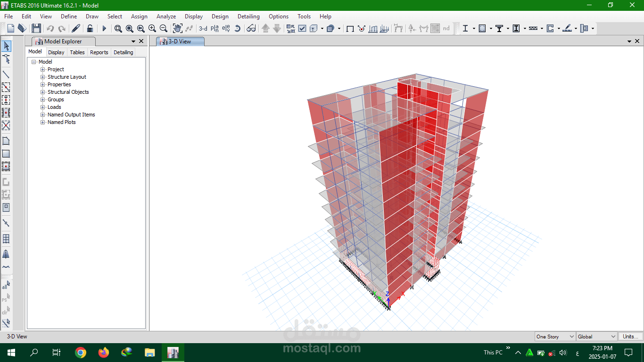Toggle the lock/unlock model padlock icon
This screenshot has width=644, height=362.
pyautogui.click(x=90, y=28)
